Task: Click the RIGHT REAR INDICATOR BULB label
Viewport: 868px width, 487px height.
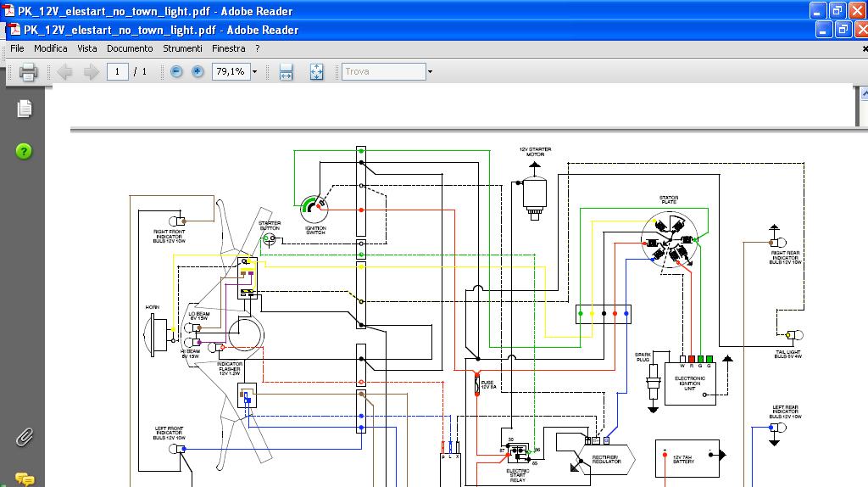Action: [x=785, y=258]
